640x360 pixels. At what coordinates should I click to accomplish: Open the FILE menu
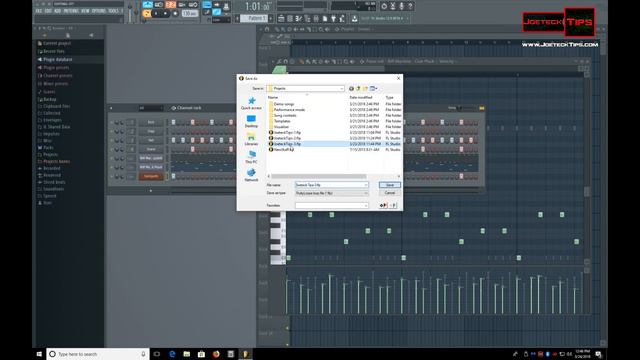(38, 11)
